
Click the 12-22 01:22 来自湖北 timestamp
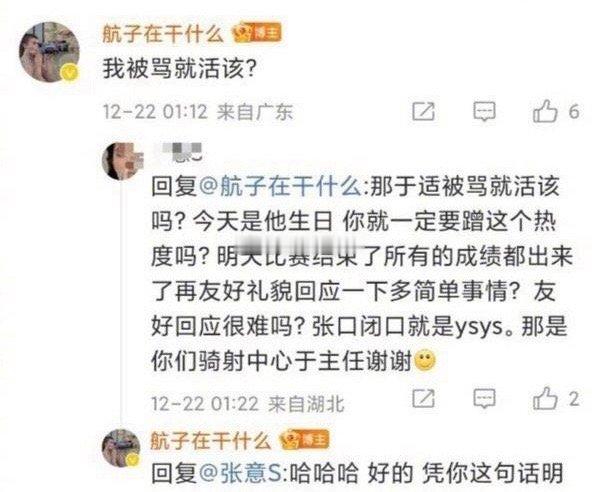click(248, 404)
